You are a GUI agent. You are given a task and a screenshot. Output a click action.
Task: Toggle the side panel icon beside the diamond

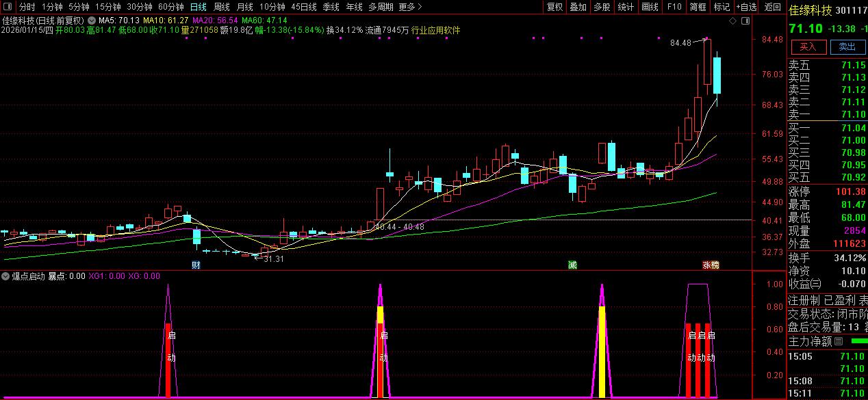click(744, 21)
